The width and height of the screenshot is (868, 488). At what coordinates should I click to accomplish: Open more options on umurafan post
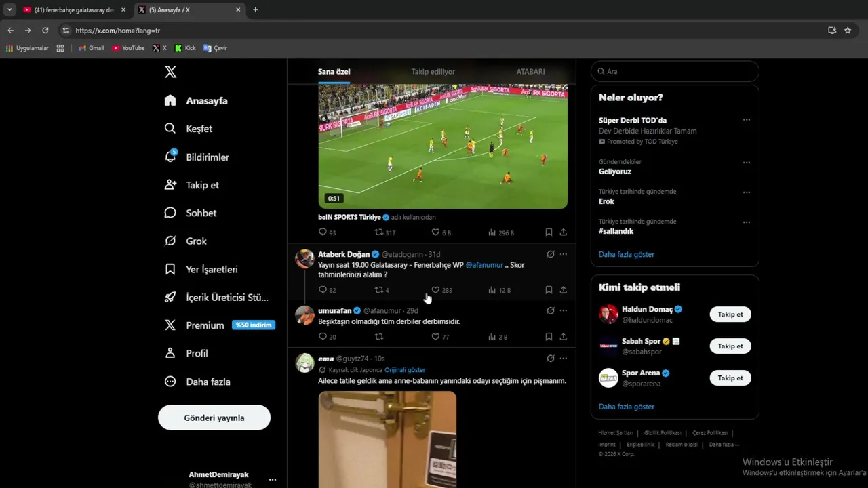563,310
